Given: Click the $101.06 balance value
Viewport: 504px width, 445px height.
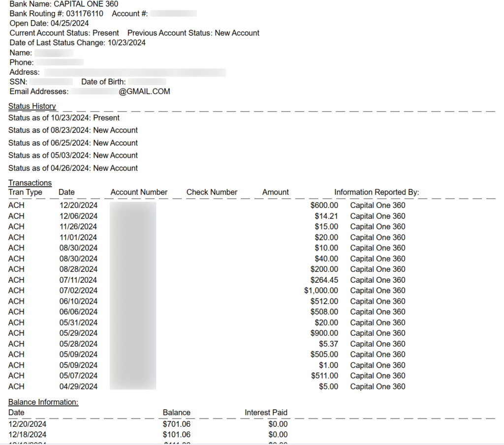Looking at the screenshot, I should [x=177, y=435].
